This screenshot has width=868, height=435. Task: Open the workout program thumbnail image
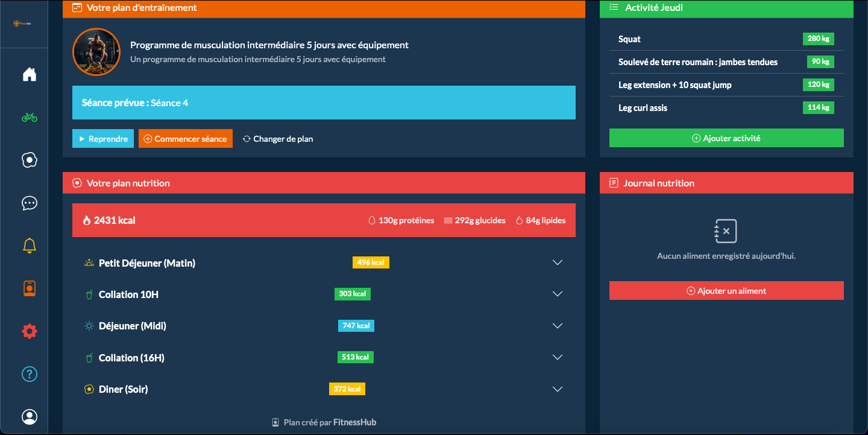[x=96, y=52]
